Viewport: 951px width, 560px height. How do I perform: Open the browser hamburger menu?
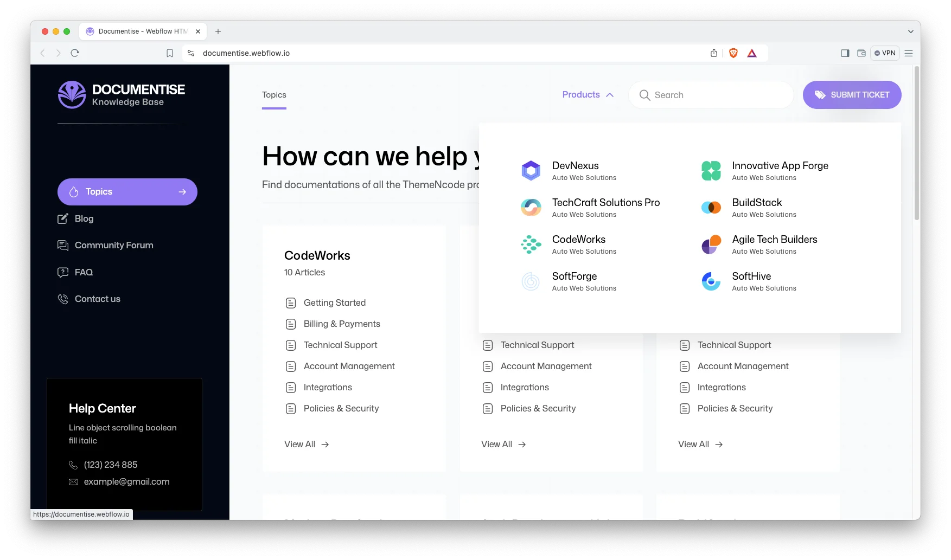pyautogui.click(x=909, y=53)
